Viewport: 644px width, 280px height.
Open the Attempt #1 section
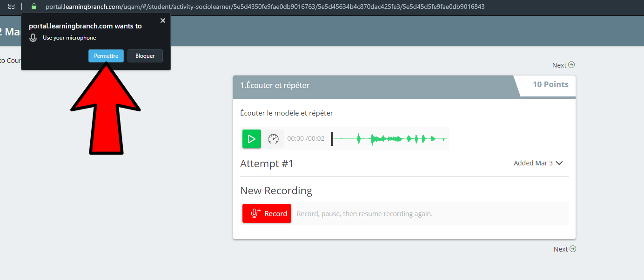tap(267, 164)
